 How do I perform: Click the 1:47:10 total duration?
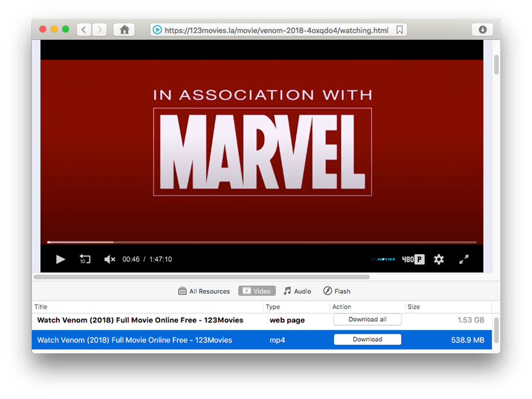tap(160, 259)
